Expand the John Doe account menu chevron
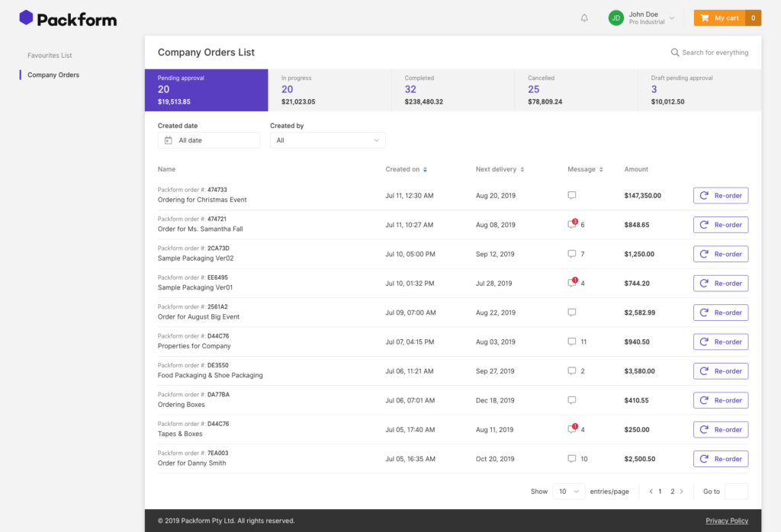The width and height of the screenshot is (781, 532). (x=672, y=18)
